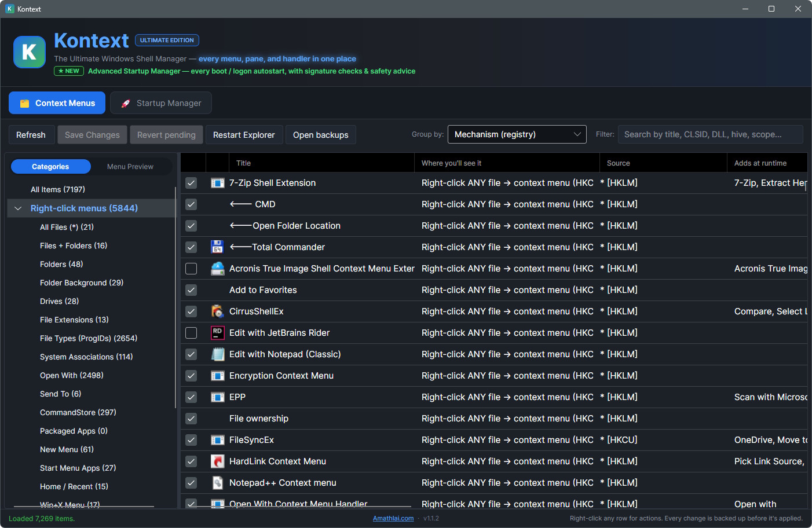Click the EPP row icon
Image resolution: width=812 pixels, height=528 pixels.
tap(218, 397)
